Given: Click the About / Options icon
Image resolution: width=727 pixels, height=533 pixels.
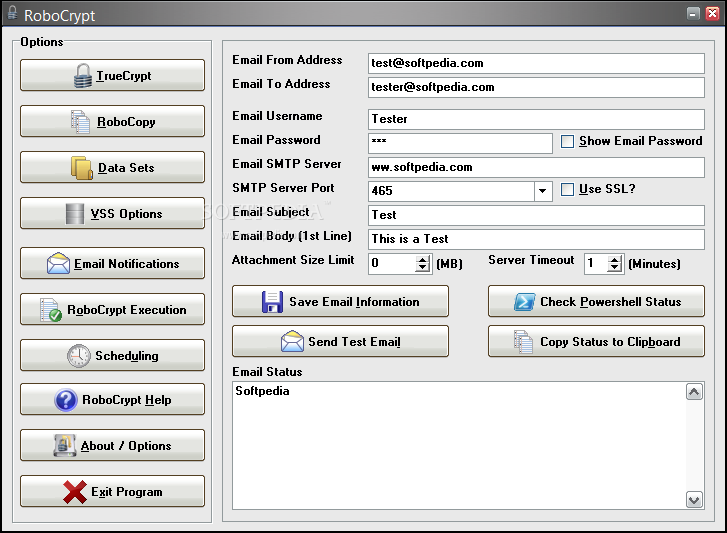Looking at the screenshot, I should pyautogui.click(x=64, y=445).
